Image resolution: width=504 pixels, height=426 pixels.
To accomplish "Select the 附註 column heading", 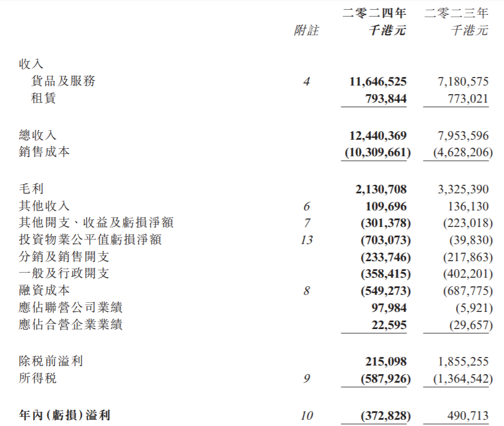I will pyautogui.click(x=306, y=31).
